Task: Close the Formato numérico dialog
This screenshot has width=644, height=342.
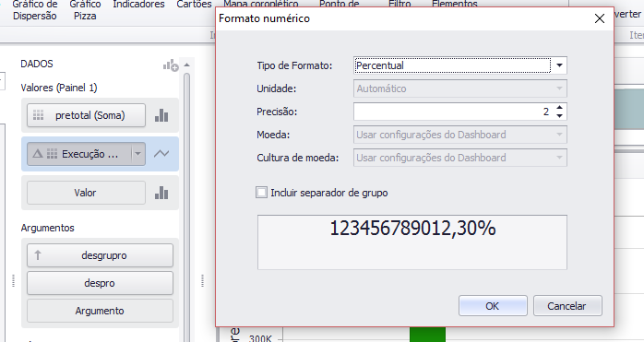Action: pos(599,18)
